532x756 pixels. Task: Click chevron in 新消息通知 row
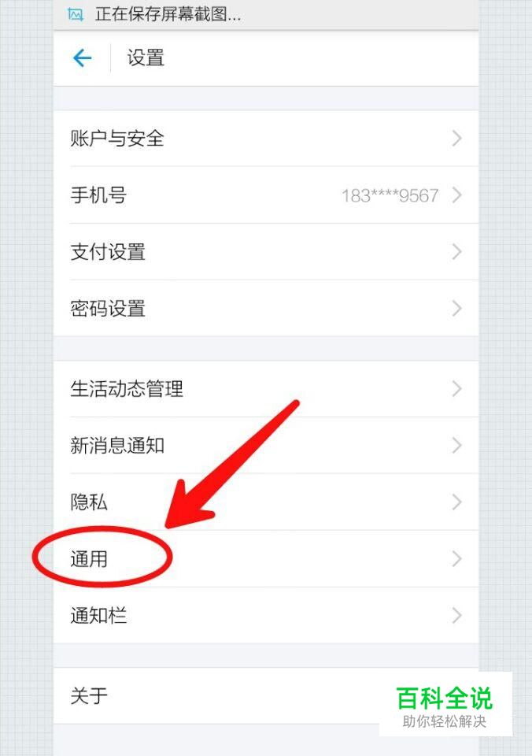click(456, 446)
